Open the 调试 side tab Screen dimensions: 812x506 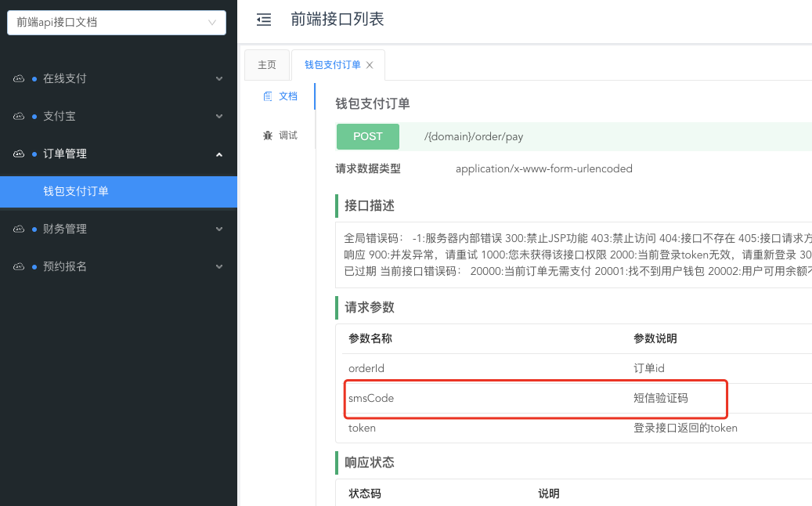tap(280, 136)
